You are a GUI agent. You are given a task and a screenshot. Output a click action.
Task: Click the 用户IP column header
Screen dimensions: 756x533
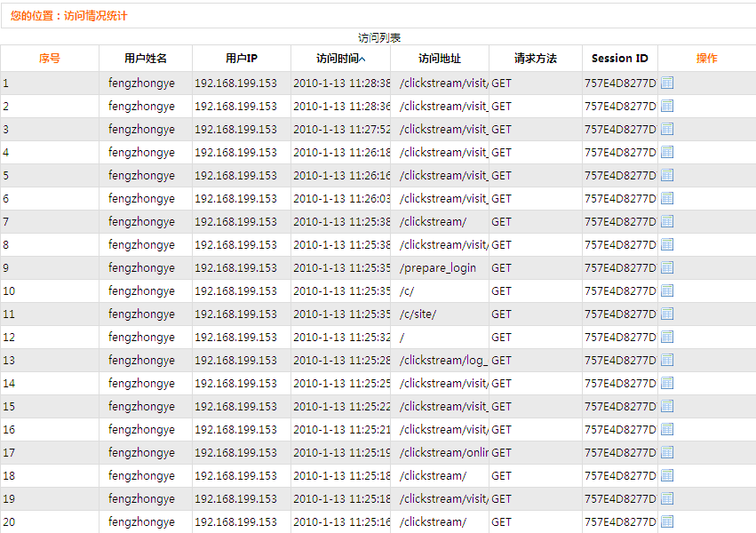coord(242,59)
